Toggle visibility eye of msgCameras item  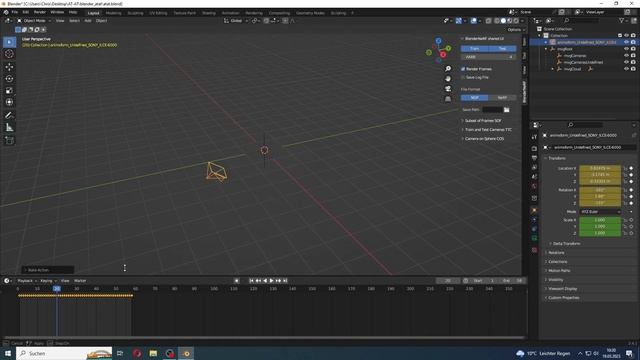pos(626,56)
